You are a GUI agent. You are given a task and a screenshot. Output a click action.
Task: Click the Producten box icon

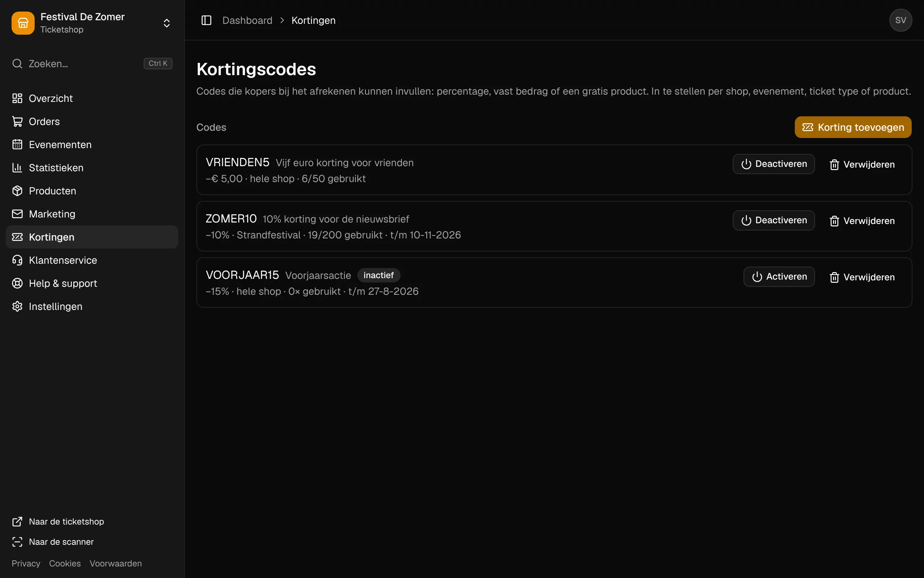pos(17,191)
